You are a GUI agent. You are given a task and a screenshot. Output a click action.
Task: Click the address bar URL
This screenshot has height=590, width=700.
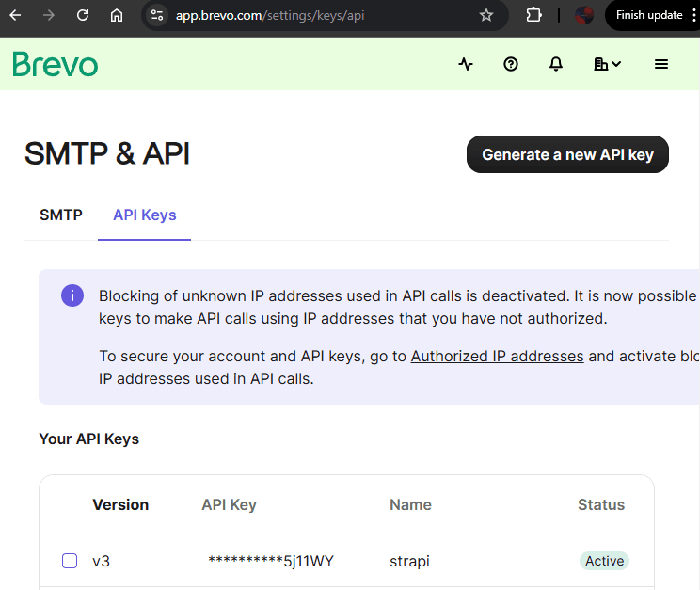(x=270, y=15)
